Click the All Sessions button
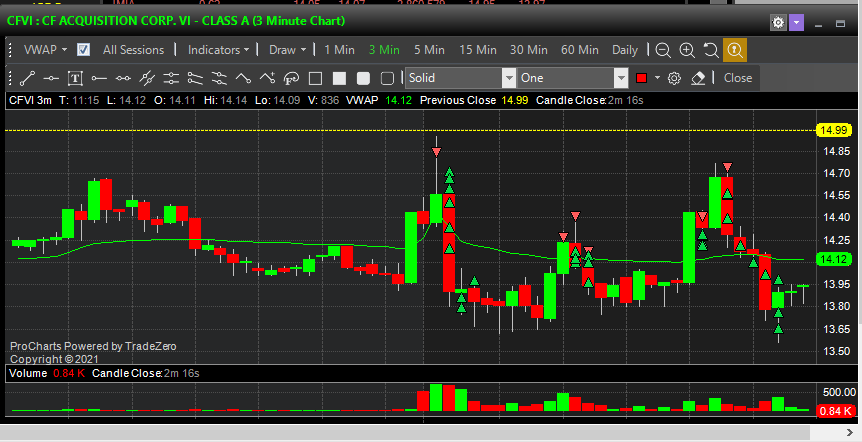The height and width of the screenshot is (442, 862). (x=134, y=49)
